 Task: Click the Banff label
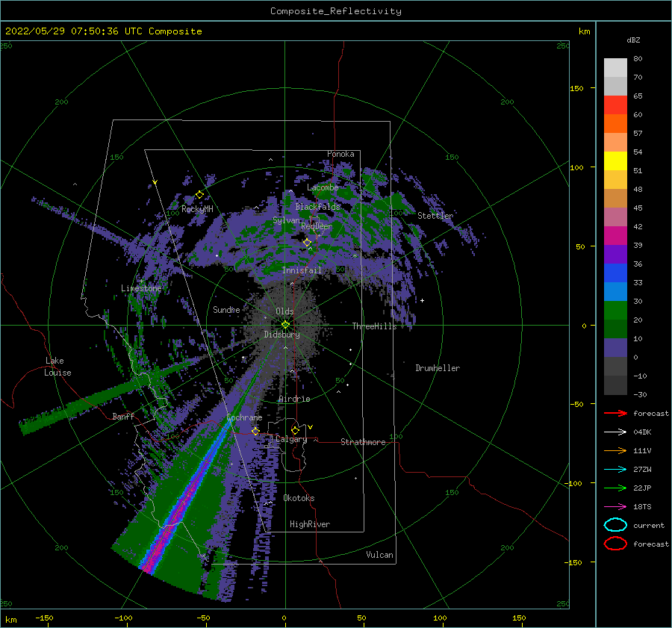click(123, 416)
